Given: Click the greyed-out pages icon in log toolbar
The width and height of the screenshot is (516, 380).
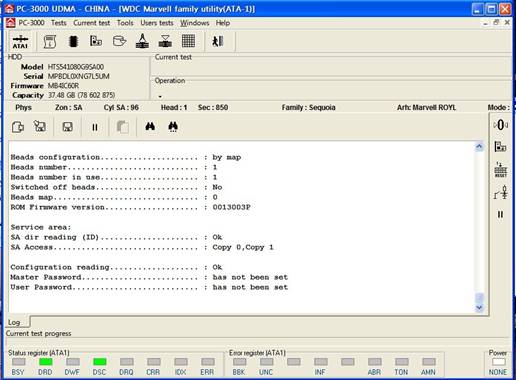Looking at the screenshot, I should point(123,127).
